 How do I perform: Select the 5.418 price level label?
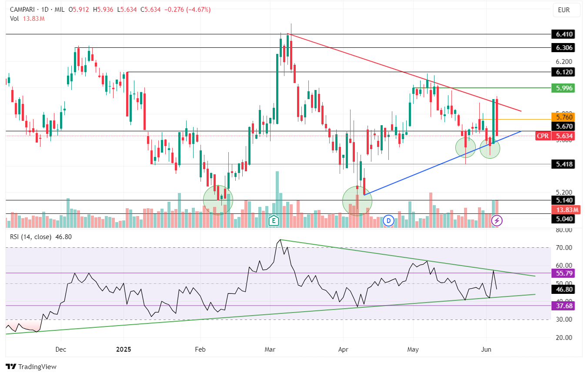[563, 164]
